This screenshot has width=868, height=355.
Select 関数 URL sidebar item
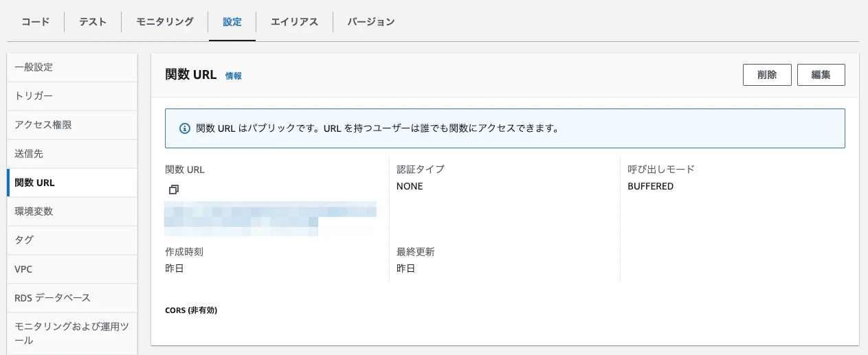tap(72, 183)
